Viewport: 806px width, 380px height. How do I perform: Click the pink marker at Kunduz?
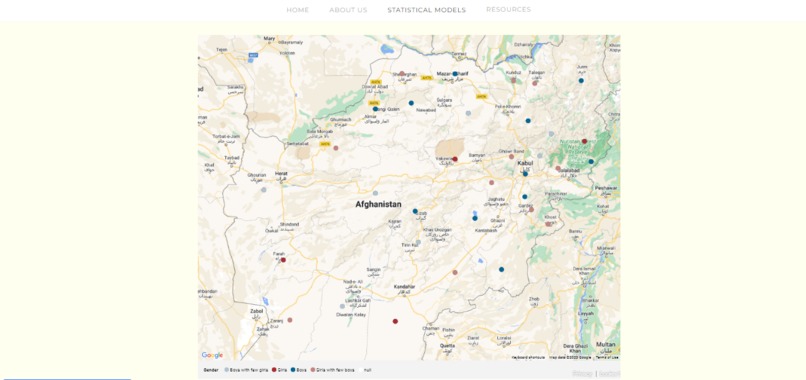pyautogui.click(x=513, y=80)
